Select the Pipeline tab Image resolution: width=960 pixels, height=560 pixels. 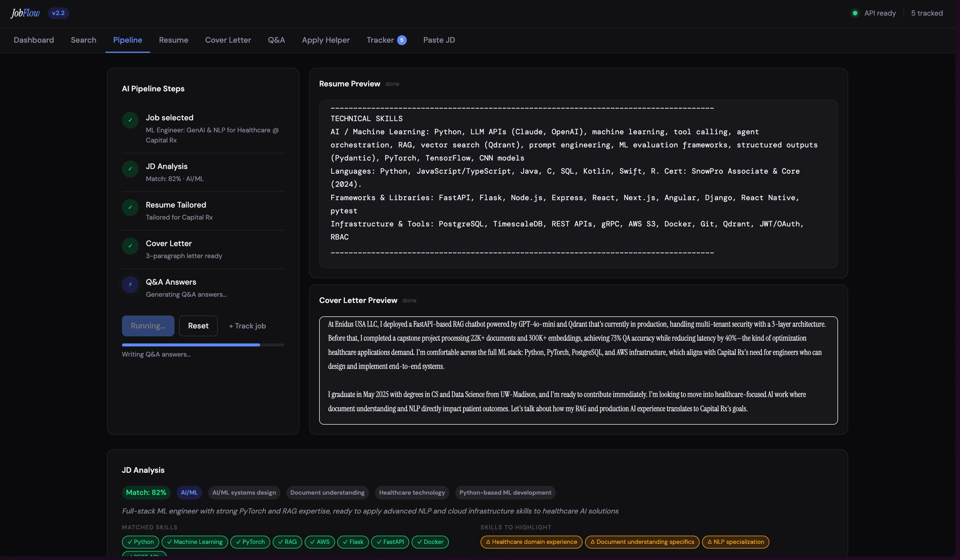tap(128, 40)
